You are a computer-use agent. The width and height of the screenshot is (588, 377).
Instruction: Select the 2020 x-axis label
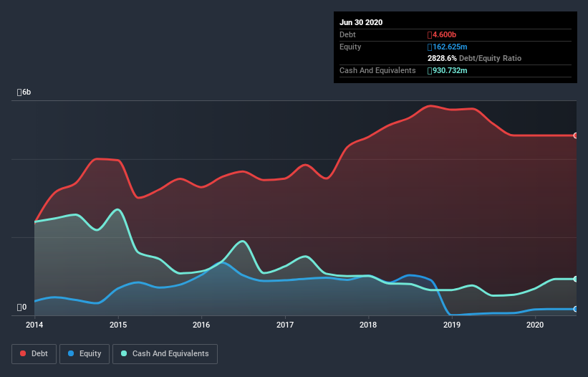(535, 325)
